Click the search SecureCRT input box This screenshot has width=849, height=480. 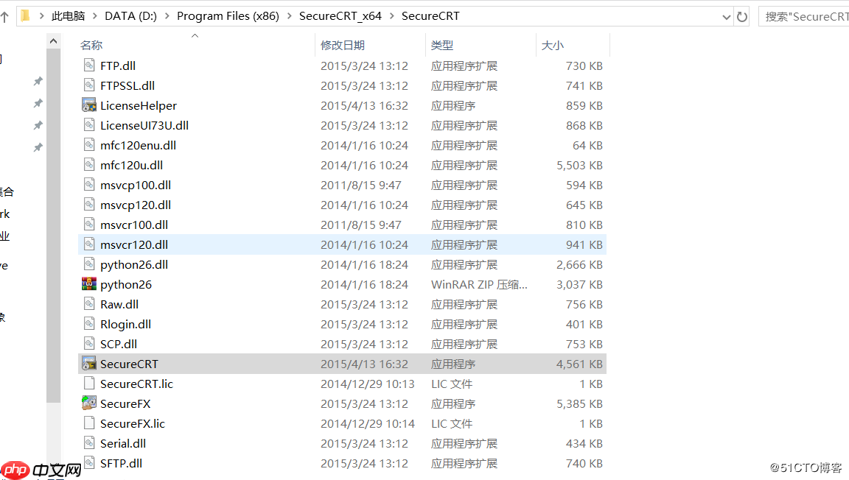pyautogui.click(x=804, y=17)
